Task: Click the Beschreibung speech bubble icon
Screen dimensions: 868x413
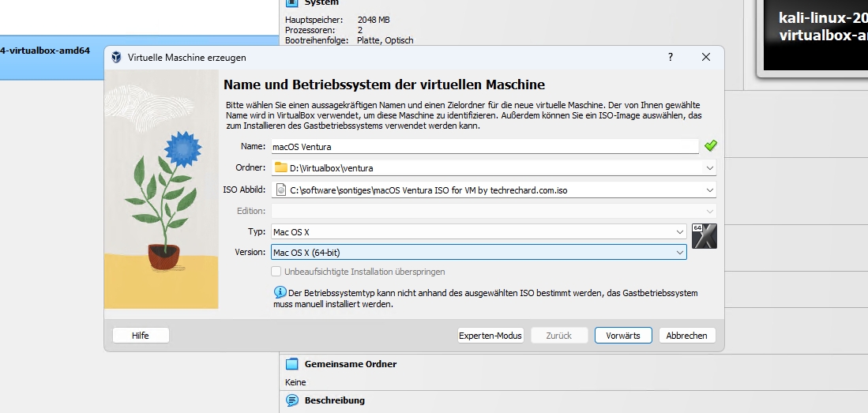Action: coord(291,400)
